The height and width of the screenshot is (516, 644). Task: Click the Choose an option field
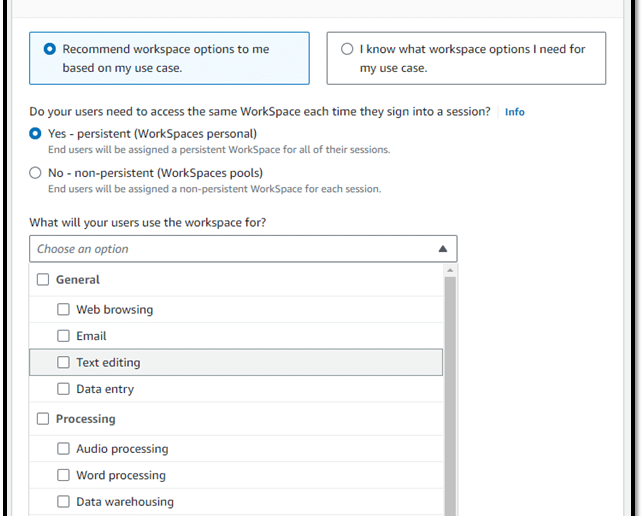click(243, 249)
